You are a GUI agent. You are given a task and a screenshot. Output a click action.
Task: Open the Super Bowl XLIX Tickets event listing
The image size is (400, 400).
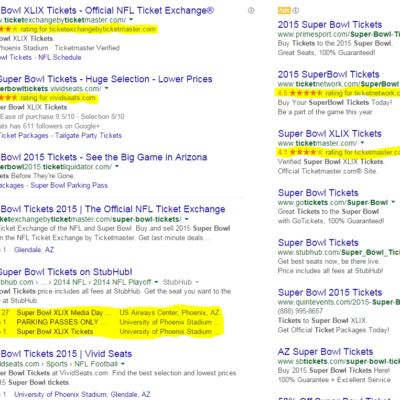(55, 332)
